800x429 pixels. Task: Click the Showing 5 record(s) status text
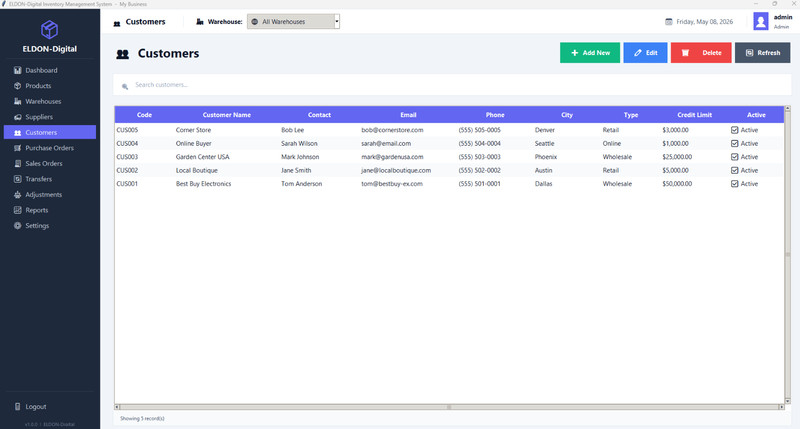tap(142, 418)
